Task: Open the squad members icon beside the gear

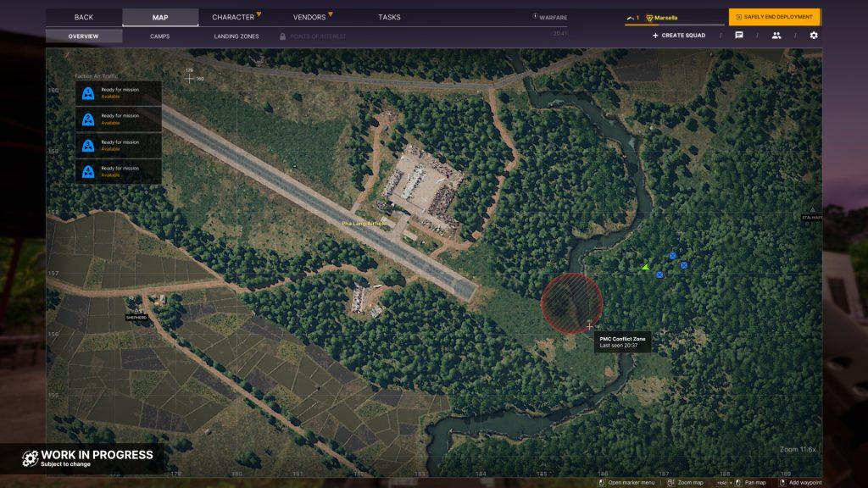Action: (x=776, y=35)
